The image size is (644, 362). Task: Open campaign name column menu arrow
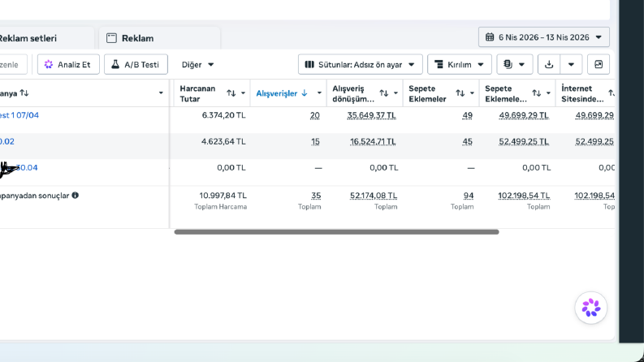161,93
